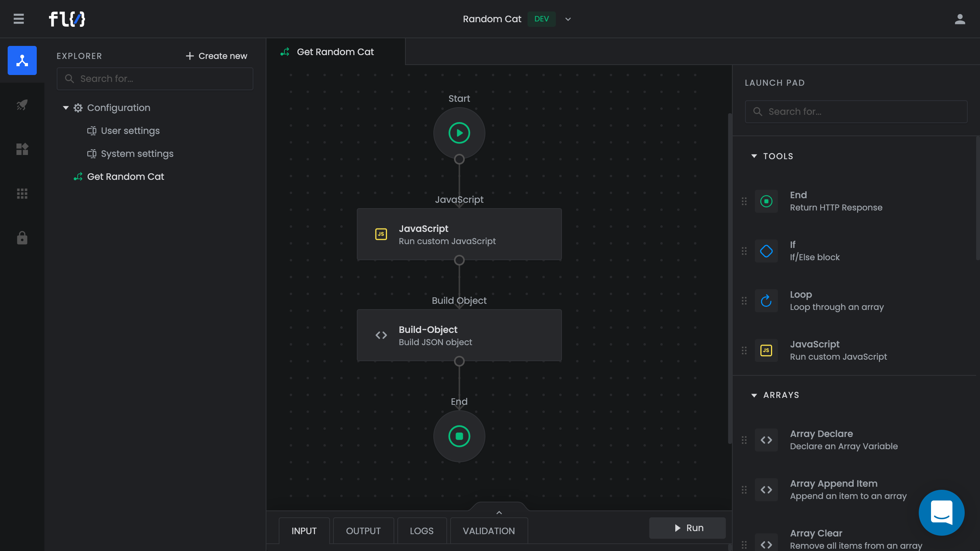Open the widgets sidebar icon
Viewport: 980px width, 551px height.
22,149
